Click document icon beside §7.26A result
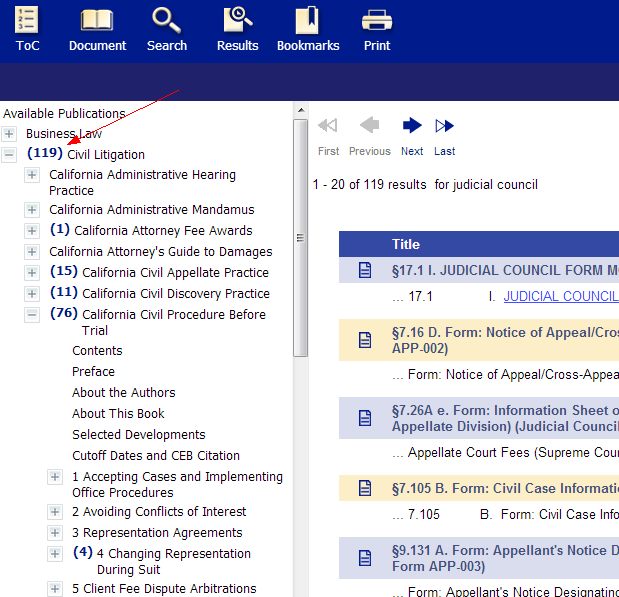The height and width of the screenshot is (597, 619). pyautogui.click(x=365, y=418)
